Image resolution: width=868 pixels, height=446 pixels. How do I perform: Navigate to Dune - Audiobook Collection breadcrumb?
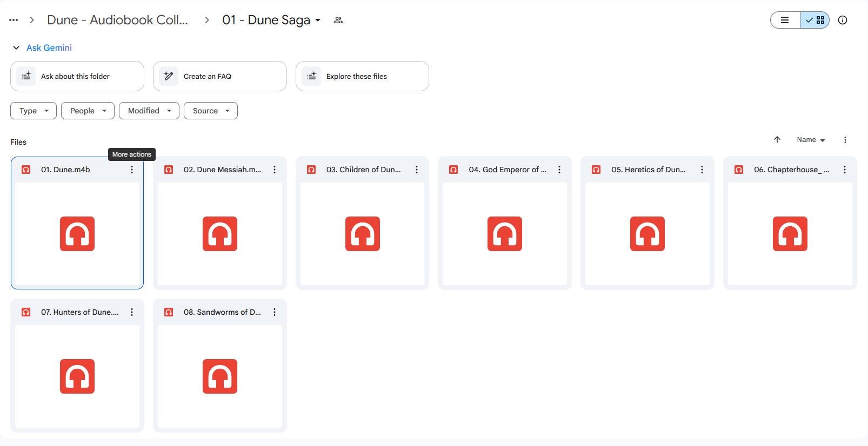click(117, 20)
